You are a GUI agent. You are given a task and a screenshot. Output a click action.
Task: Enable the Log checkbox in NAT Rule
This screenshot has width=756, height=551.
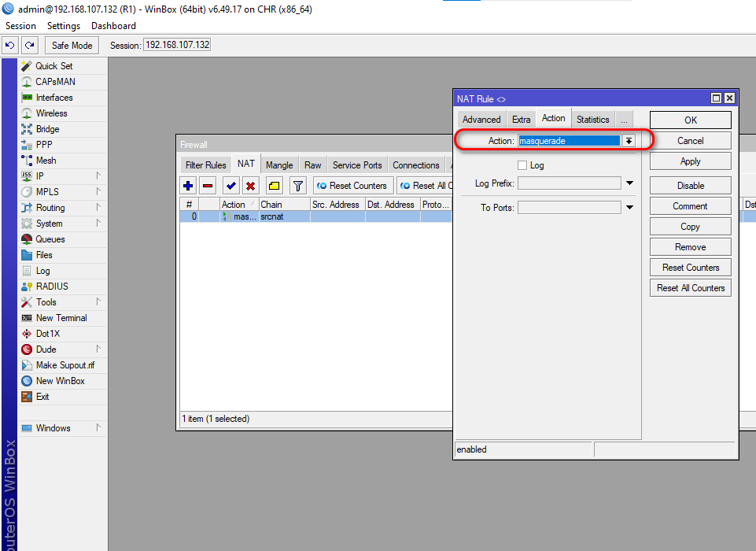click(522, 165)
